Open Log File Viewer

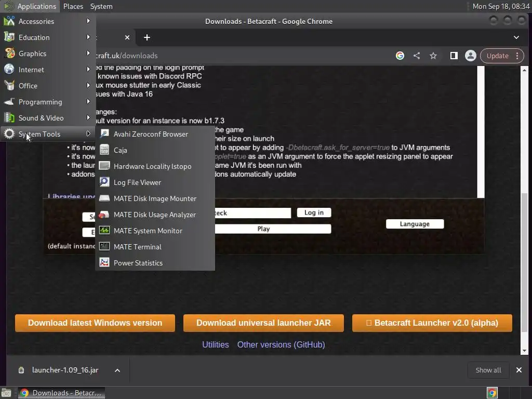click(x=155, y=182)
